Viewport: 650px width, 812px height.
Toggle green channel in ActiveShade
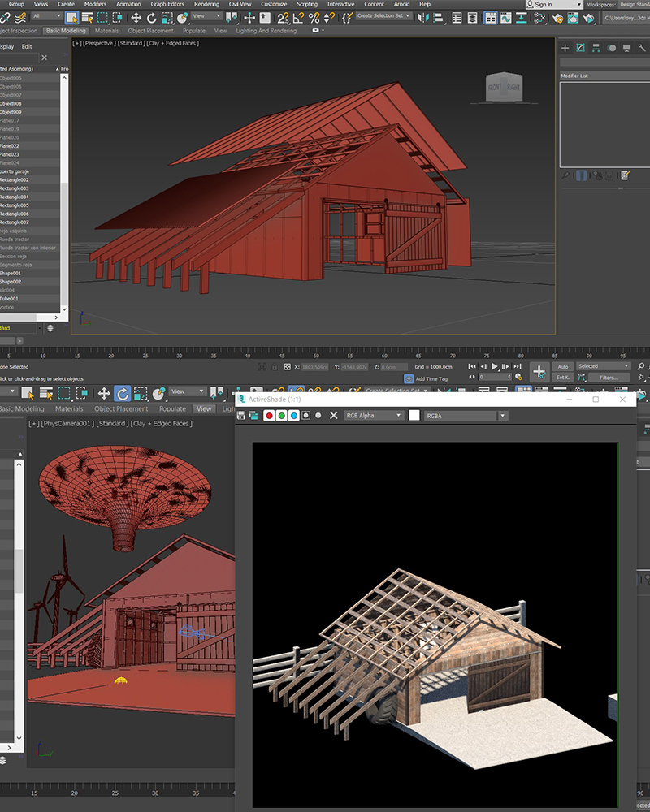tap(281, 415)
